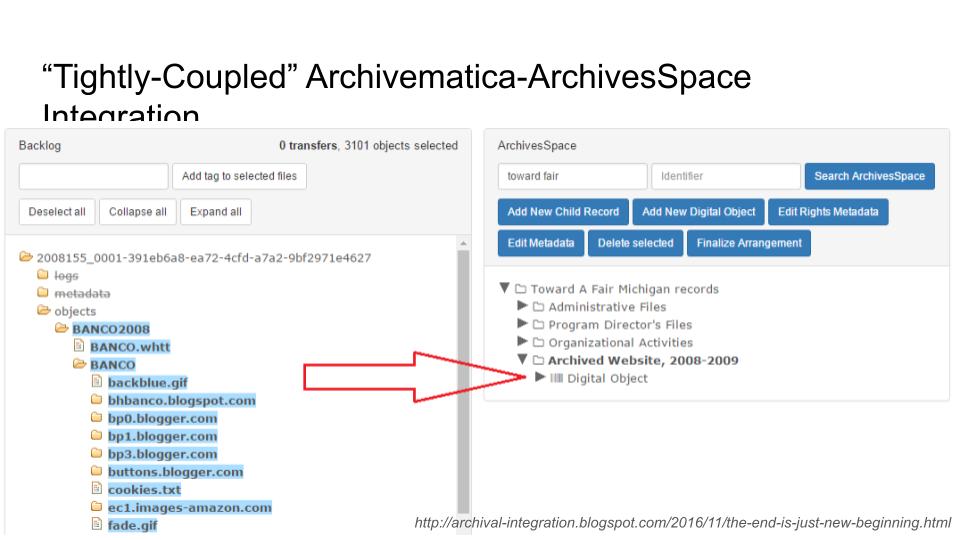Select the Digital Object record

point(607,378)
